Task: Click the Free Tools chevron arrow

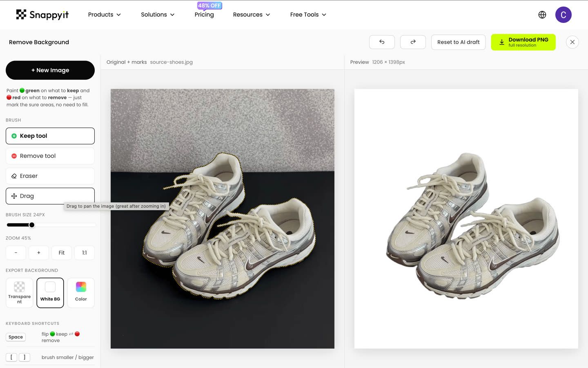Action: [324, 15]
